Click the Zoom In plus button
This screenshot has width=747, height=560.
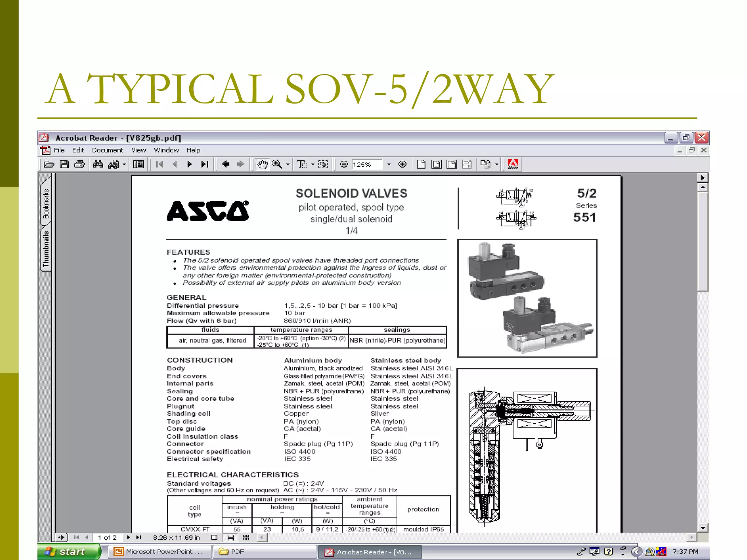tap(402, 164)
